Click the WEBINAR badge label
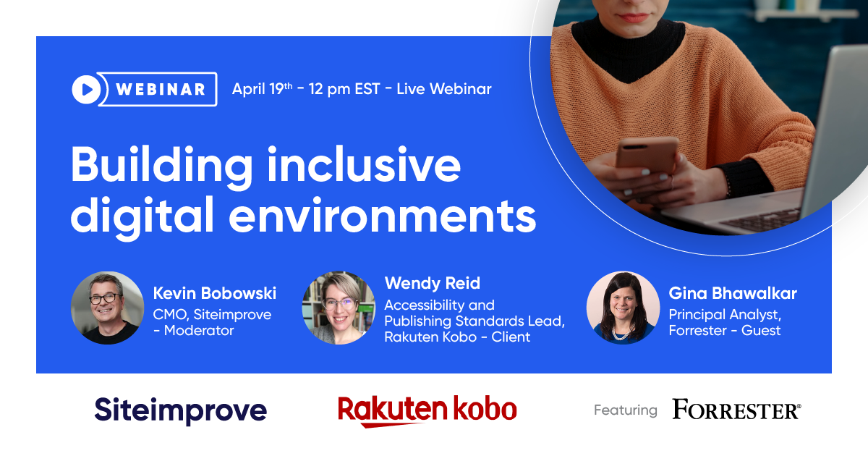Screen dimensions: 868x456 (x=161, y=88)
